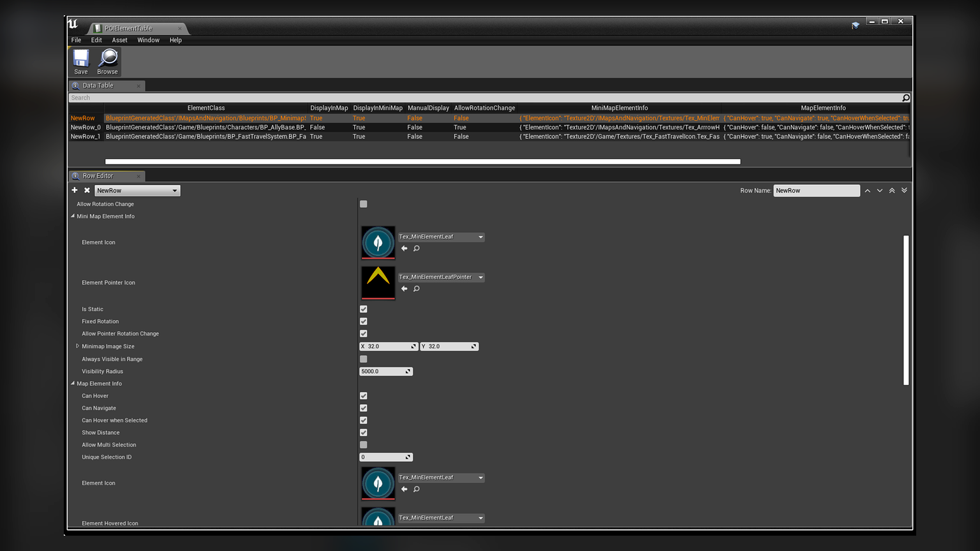Open the Asset menu

tap(119, 40)
